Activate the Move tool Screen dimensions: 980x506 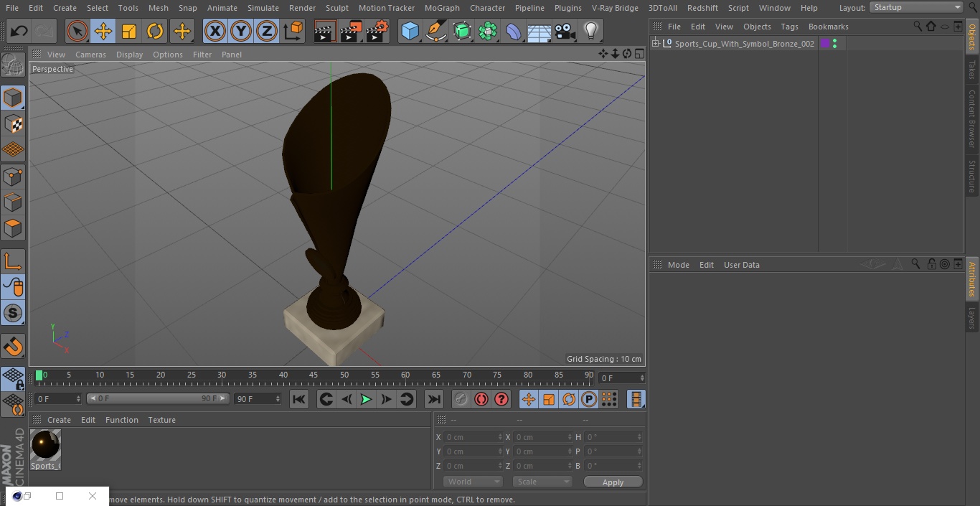pyautogui.click(x=103, y=31)
